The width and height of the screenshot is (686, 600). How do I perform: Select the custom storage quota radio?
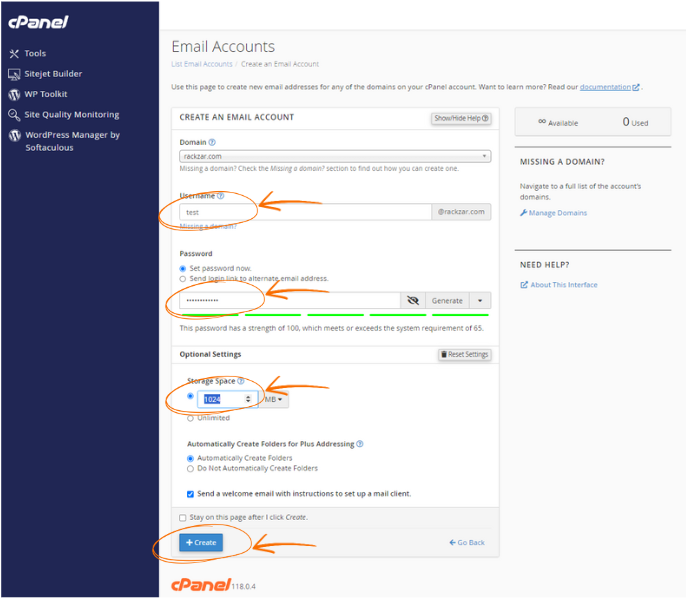pyautogui.click(x=190, y=396)
